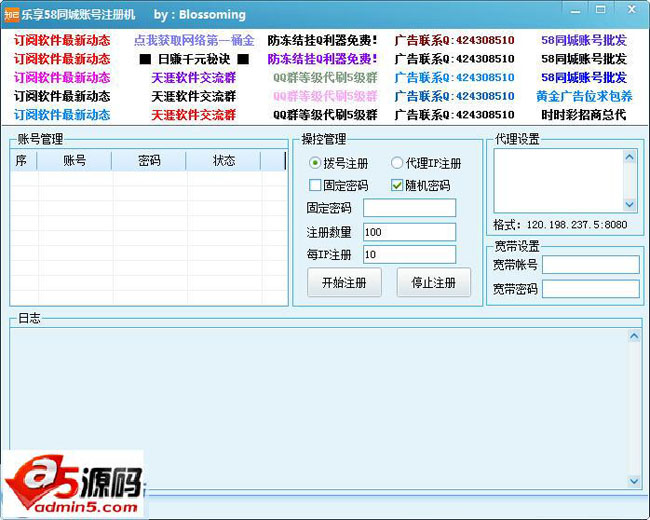This screenshot has height=520, width=650.
Task: Click the up arrow of 日志 scrollbar
Action: 634,336
